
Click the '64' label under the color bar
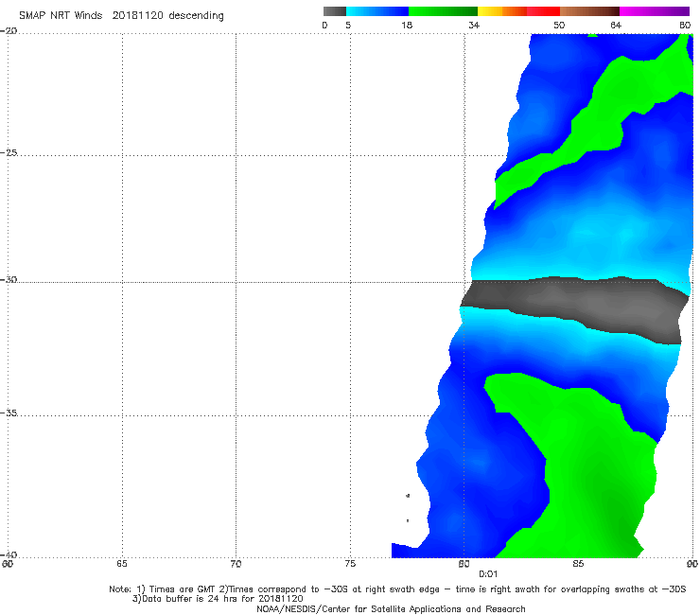616,26
